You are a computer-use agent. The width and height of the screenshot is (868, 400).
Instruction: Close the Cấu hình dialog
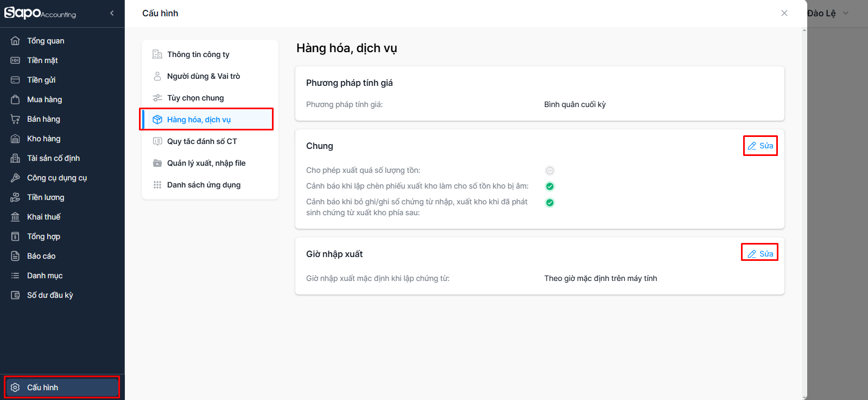[784, 13]
